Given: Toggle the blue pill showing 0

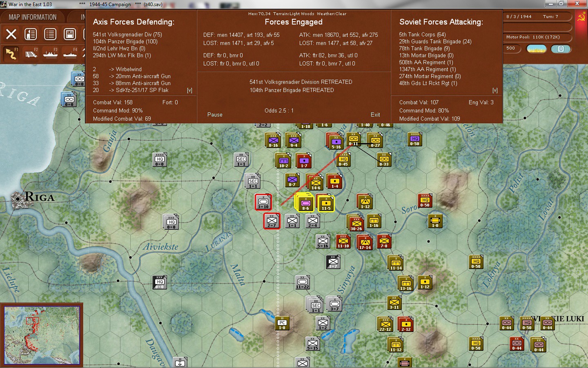Looking at the screenshot, I should [x=561, y=49].
